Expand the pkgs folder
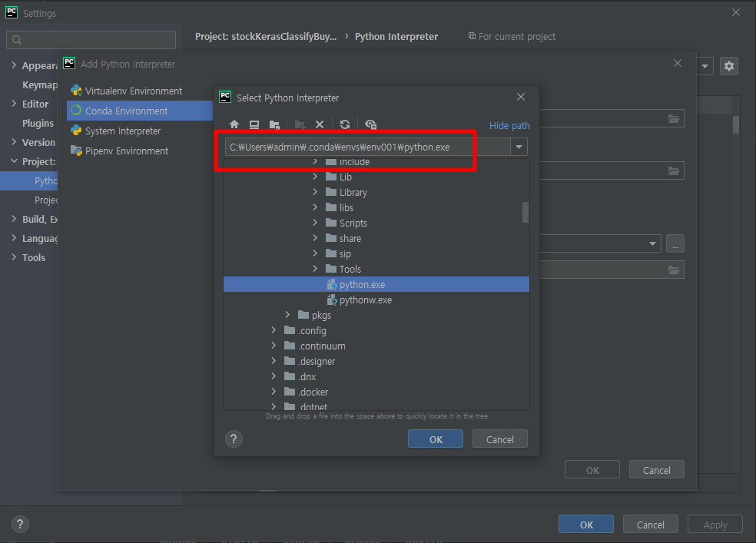The width and height of the screenshot is (756, 543). click(288, 315)
